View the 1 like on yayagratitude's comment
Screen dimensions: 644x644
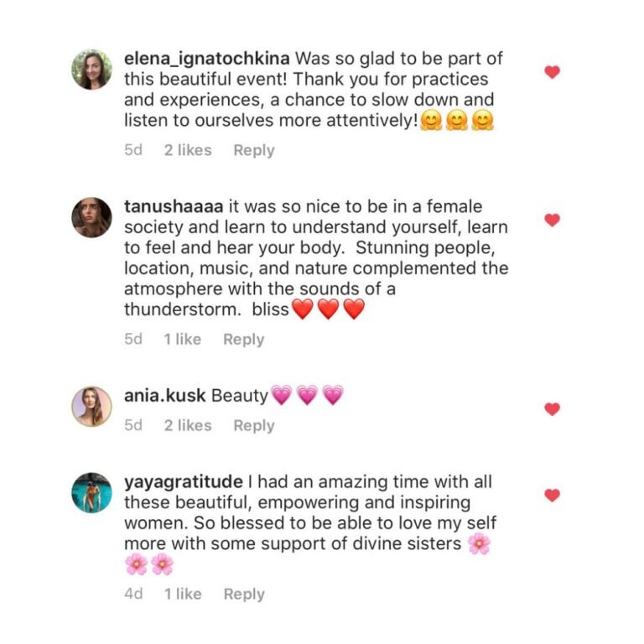click(x=183, y=594)
